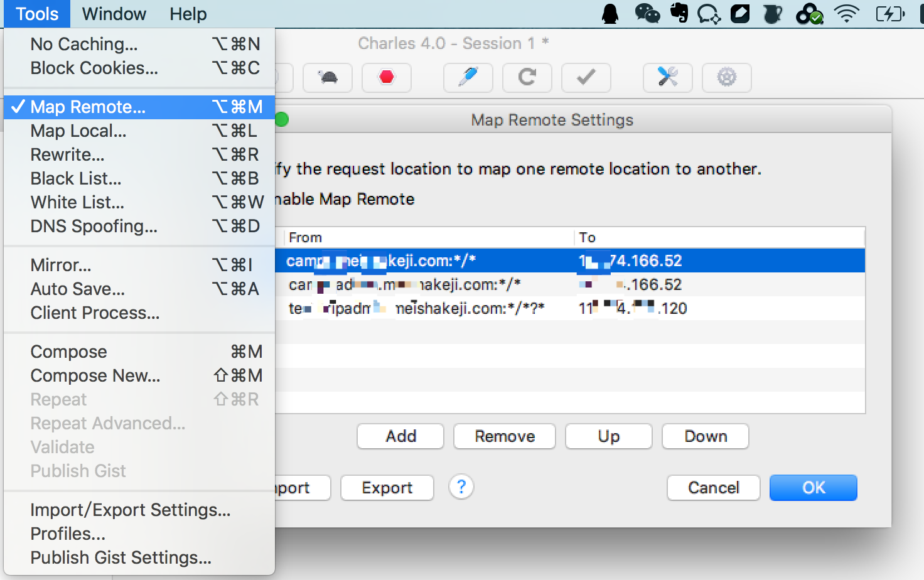The height and width of the screenshot is (580, 924).
Task: Choose DNS Spoofing... menu item
Action: tap(139, 226)
